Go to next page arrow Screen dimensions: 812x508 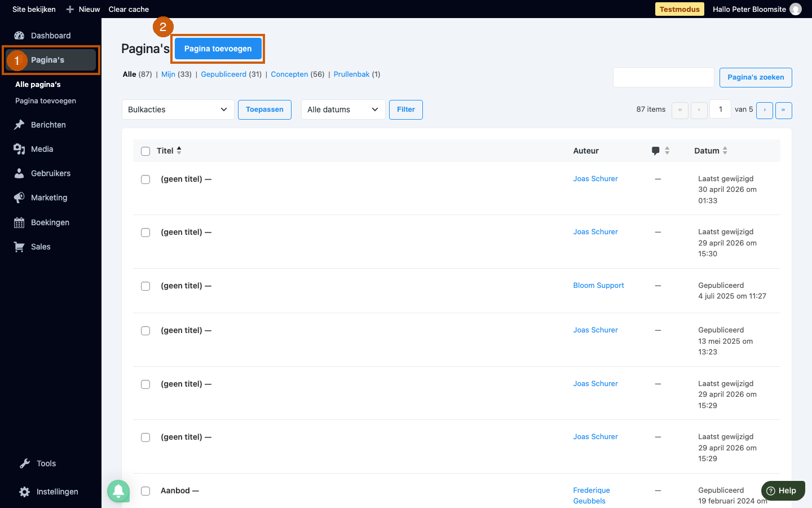pyautogui.click(x=765, y=110)
